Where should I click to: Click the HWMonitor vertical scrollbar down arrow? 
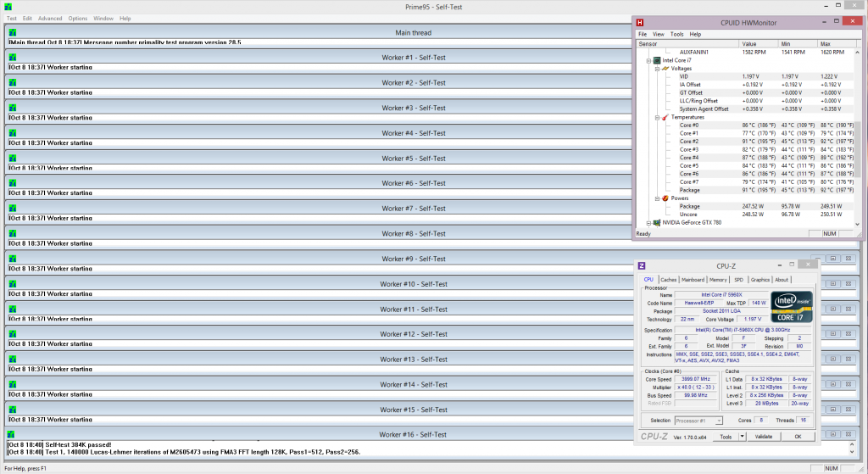tap(858, 224)
